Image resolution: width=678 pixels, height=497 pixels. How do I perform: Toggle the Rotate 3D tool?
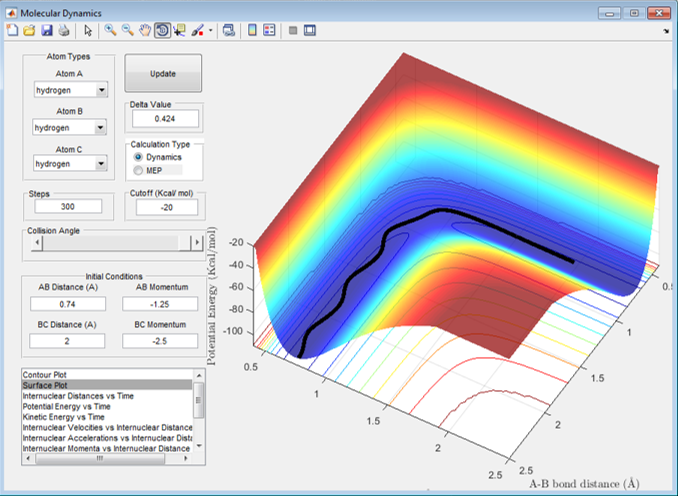coord(161,31)
